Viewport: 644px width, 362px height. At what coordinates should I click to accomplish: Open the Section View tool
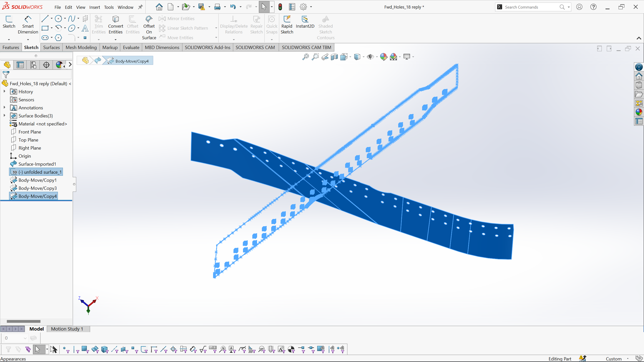[334, 57]
